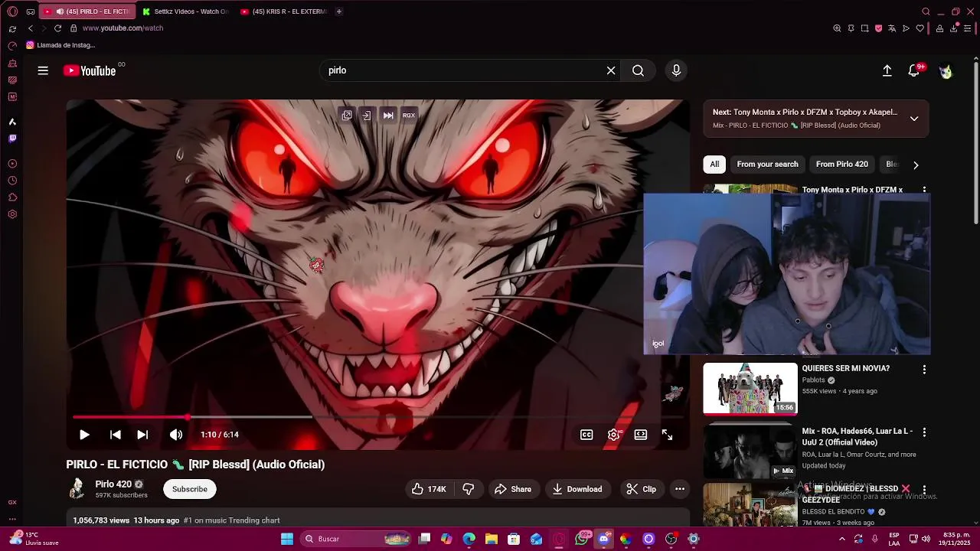Start voice search with microphone
This screenshot has width=980, height=551.
[676, 70]
